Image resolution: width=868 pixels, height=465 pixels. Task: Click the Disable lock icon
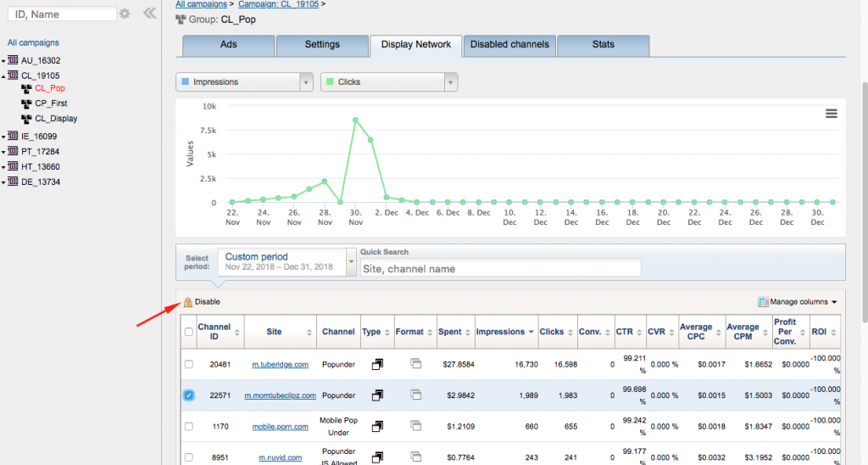pyautogui.click(x=188, y=302)
